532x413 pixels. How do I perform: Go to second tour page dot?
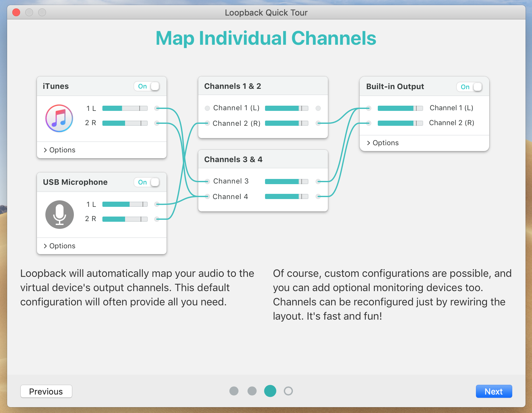[x=252, y=391]
